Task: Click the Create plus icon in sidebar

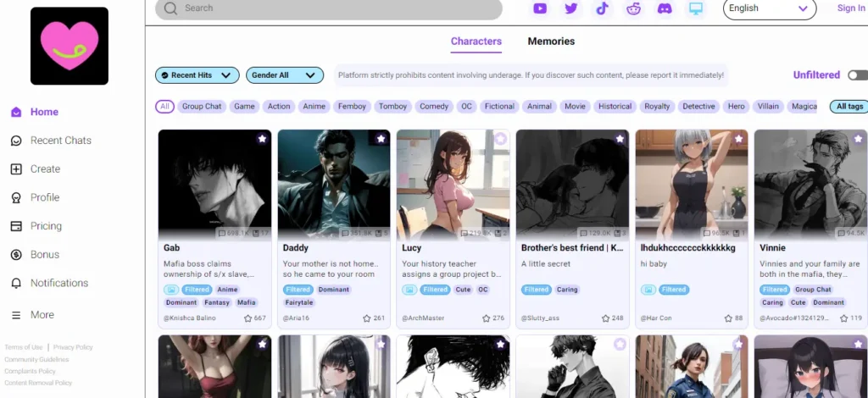Action: pyautogui.click(x=16, y=169)
